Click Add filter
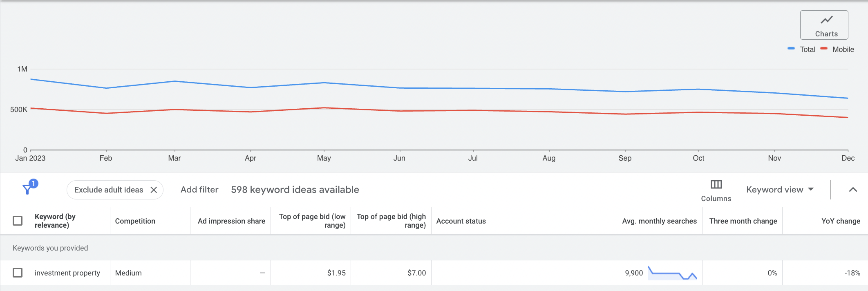This screenshot has width=868, height=291. pyautogui.click(x=199, y=190)
